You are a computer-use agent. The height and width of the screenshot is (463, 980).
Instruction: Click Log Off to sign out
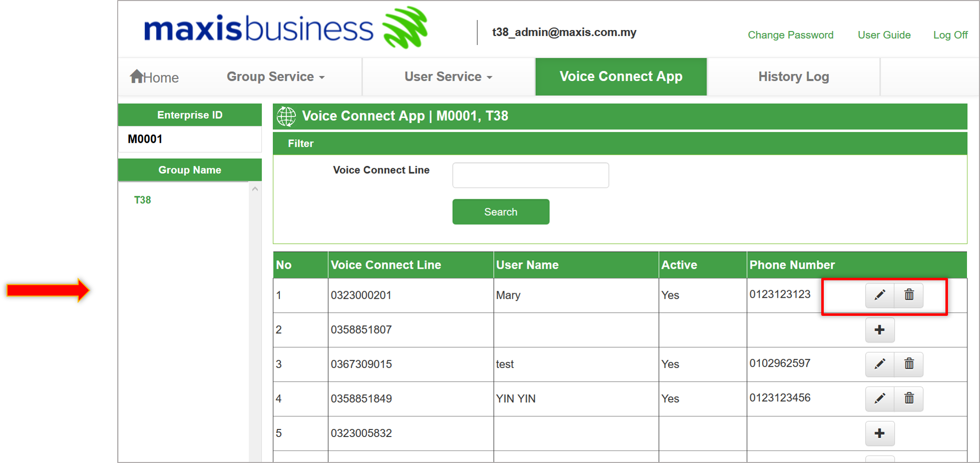[x=950, y=35]
